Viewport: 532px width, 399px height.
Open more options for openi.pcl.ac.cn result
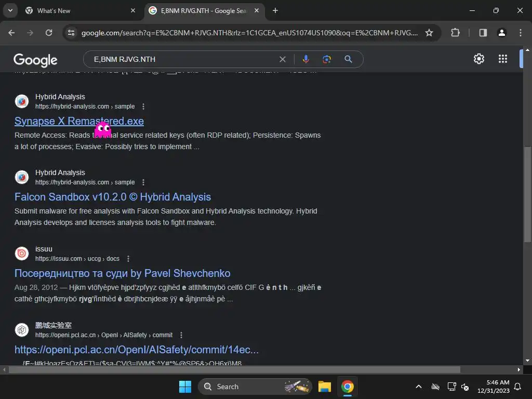point(181,335)
